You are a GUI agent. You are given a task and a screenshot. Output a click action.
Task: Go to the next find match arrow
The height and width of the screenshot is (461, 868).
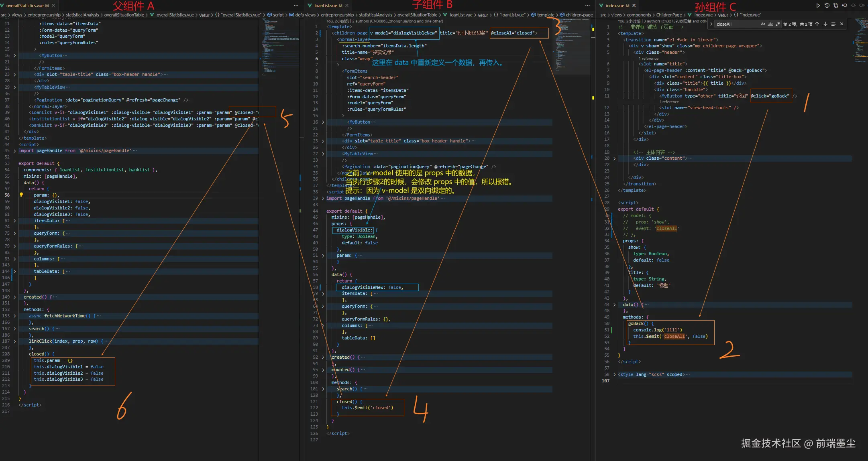click(x=825, y=24)
